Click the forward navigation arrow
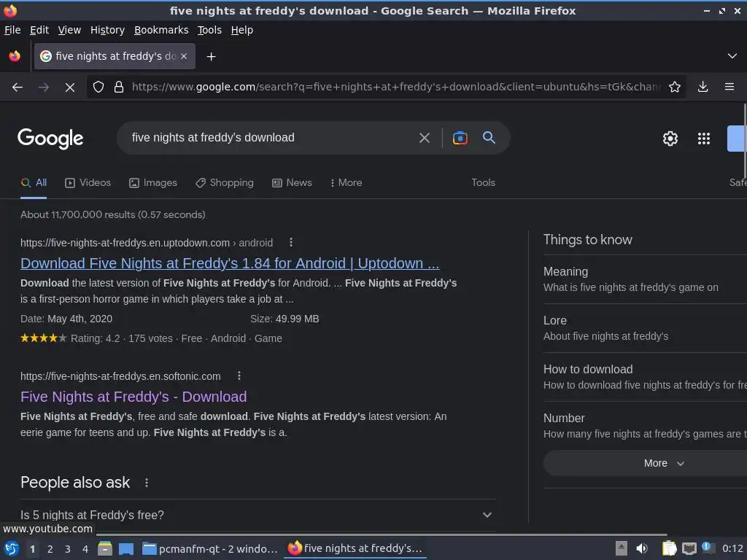Screen dimensions: 747x560 [x=43, y=87]
